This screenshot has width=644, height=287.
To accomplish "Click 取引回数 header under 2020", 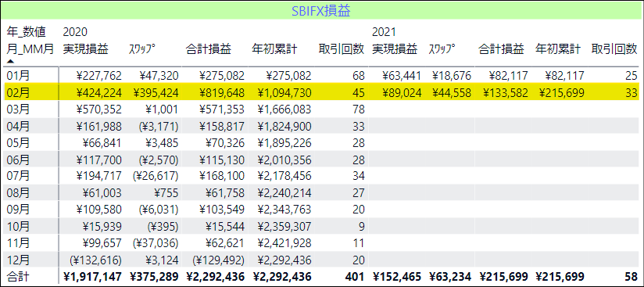I will click(342, 50).
